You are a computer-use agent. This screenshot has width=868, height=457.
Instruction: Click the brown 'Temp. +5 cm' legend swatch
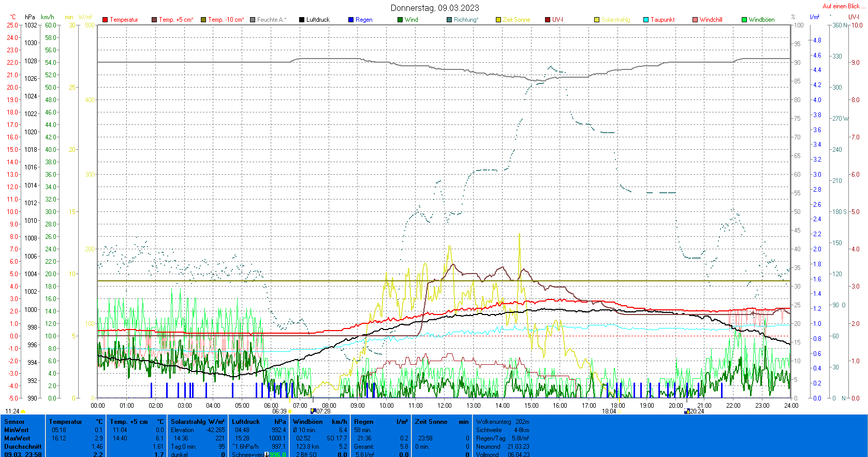point(154,20)
